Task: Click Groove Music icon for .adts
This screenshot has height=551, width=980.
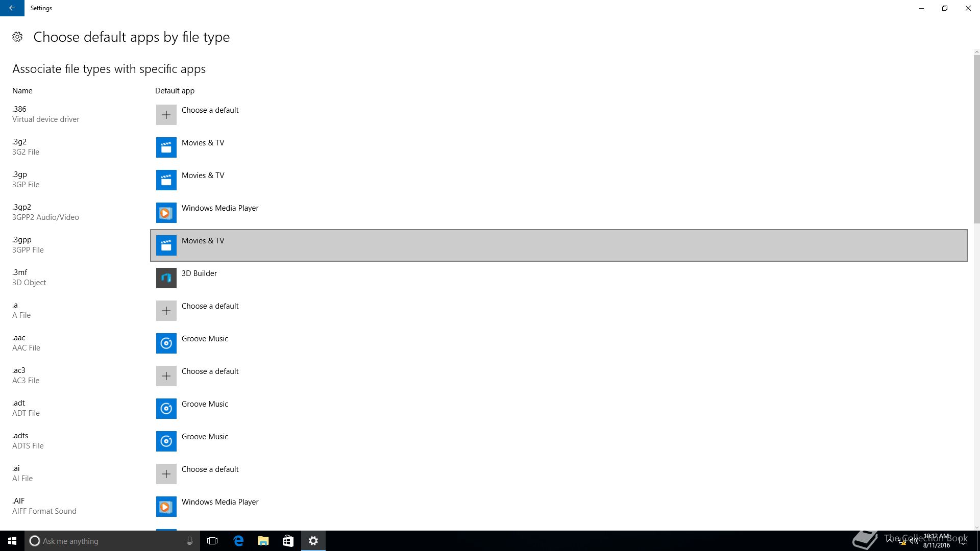Action: coord(166,441)
